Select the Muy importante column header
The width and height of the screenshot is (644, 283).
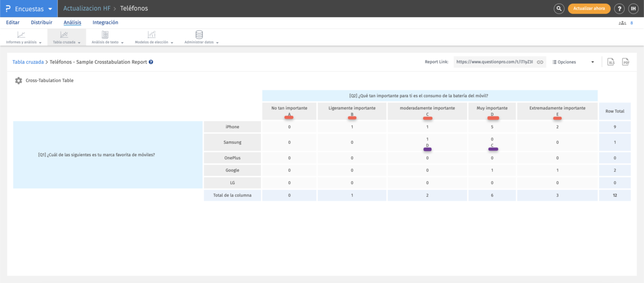pos(492,111)
